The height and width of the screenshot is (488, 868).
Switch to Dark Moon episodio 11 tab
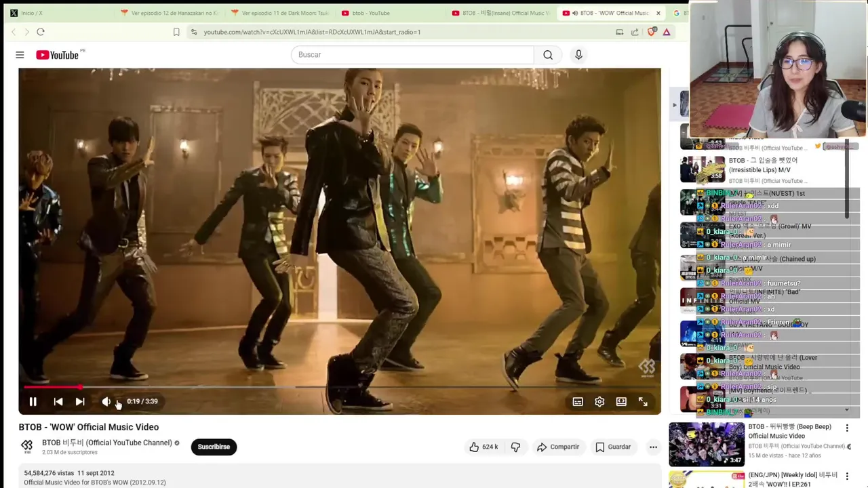coord(280,13)
